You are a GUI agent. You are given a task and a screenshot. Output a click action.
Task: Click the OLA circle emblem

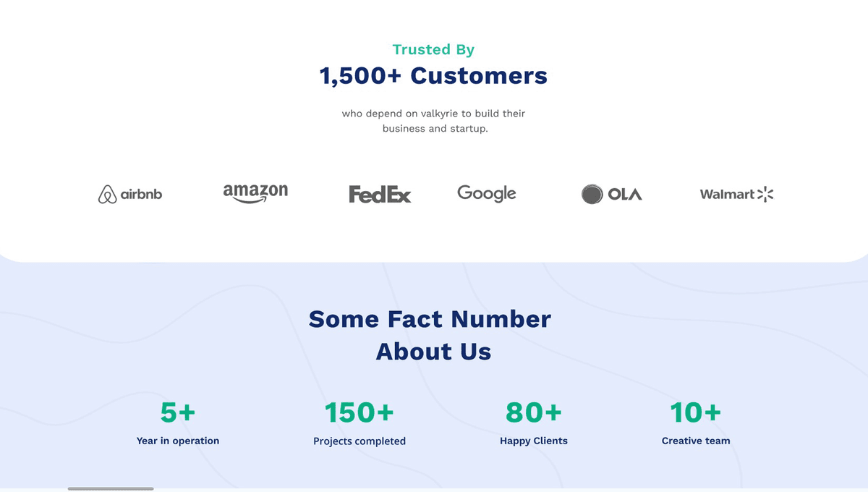coord(592,194)
